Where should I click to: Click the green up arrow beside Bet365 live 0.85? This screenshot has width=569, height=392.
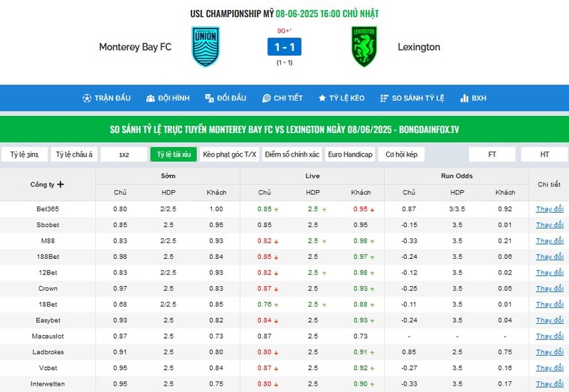pyautogui.click(x=277, y=209)
